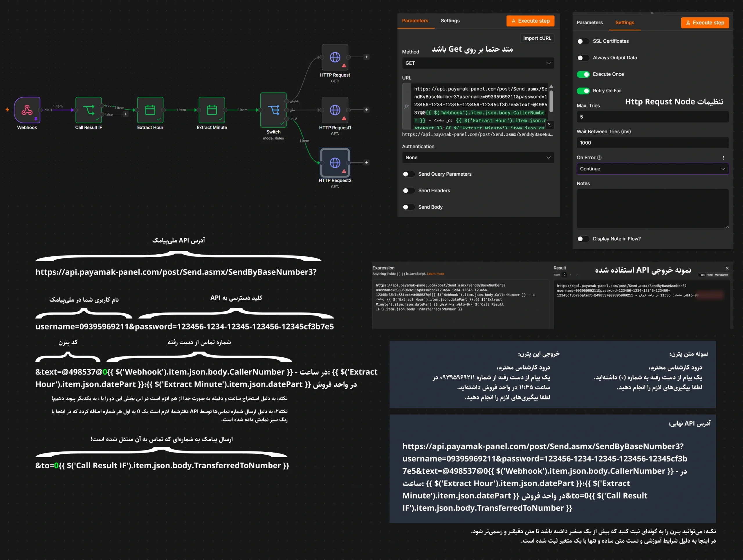Open the On Error Continue dropdown
Image resolution: width=743 pixels, height=560 pixels.
[653, 169]
